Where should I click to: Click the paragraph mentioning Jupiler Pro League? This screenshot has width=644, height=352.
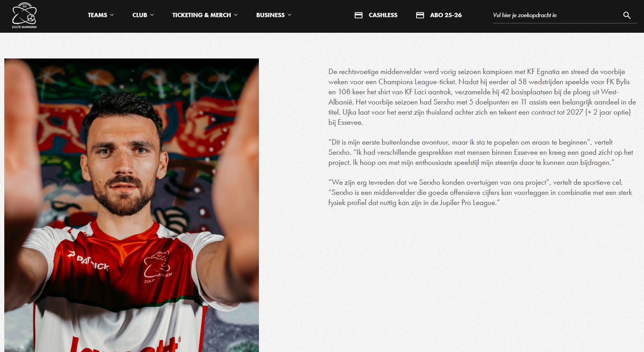pyautogui.click(x=480, y=193)
